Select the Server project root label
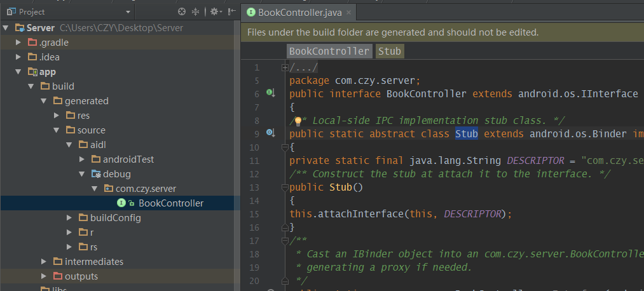The width and height of the screenshot is (644, 291). (x=41, y=28)
